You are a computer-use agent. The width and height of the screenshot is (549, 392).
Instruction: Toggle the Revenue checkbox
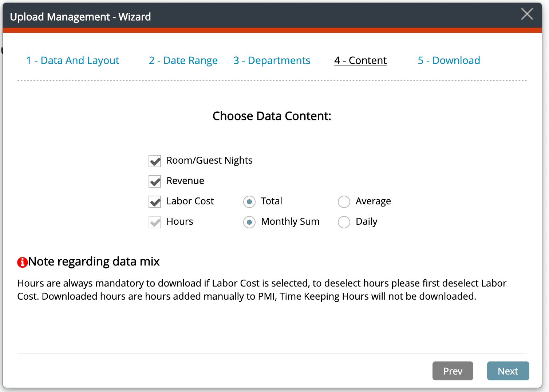click(155, 181)
